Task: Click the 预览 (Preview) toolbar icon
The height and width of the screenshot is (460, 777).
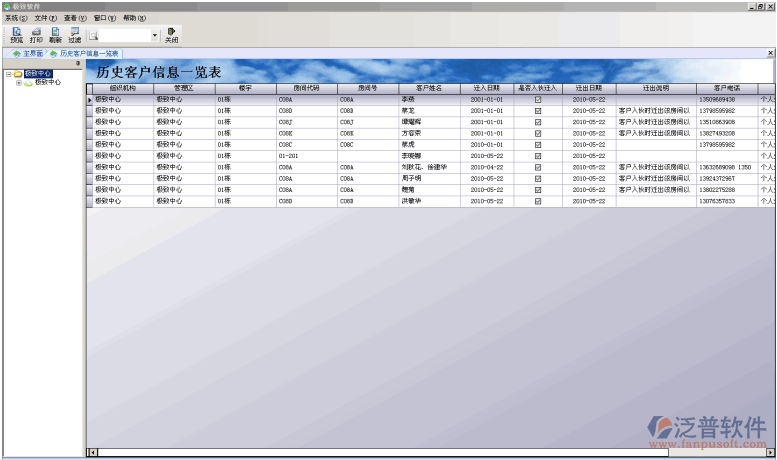Action: point(16,35)
